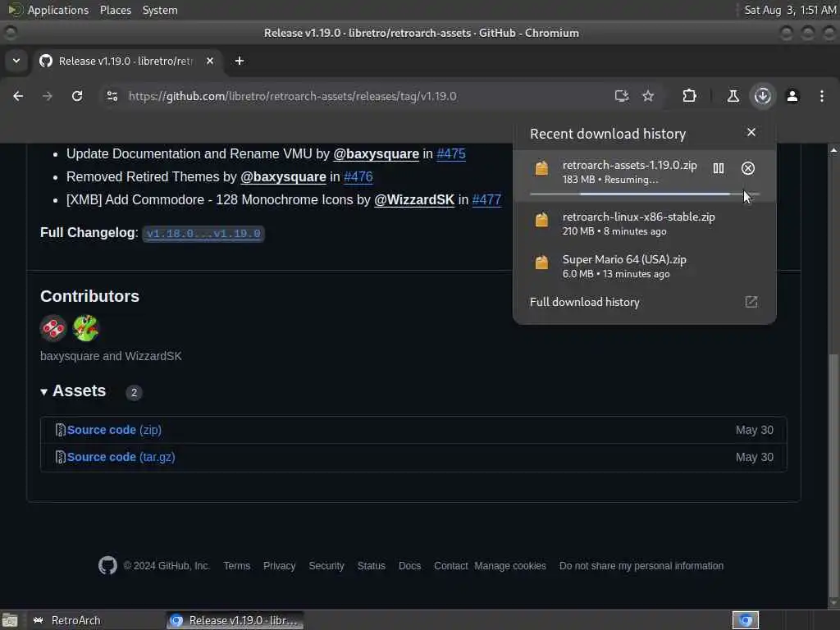Click Do not share my personal information
This screenshot has height=630, width=840.
641,566
